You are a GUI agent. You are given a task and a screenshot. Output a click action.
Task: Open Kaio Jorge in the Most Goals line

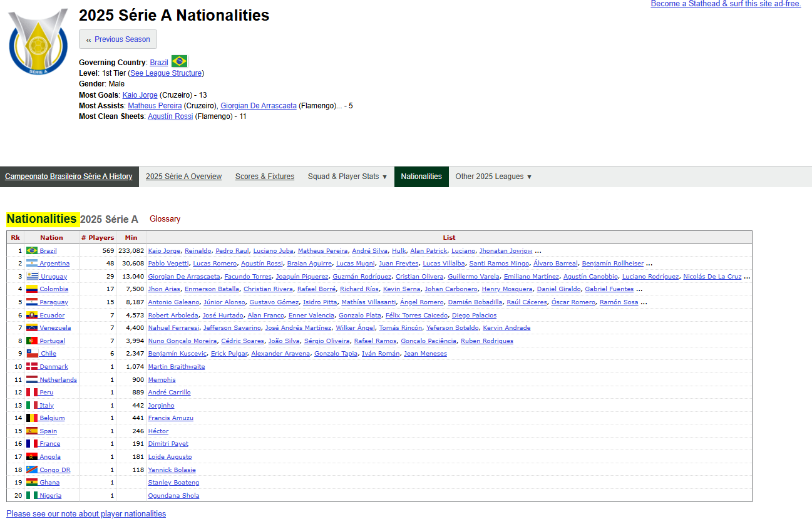tap(140, 95)
